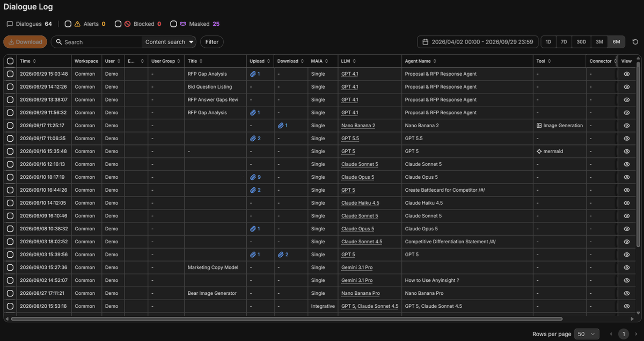This screenshot has height=341, width=644.
Task: Sort by Agent Name column
Action: (x=420, y=61)
